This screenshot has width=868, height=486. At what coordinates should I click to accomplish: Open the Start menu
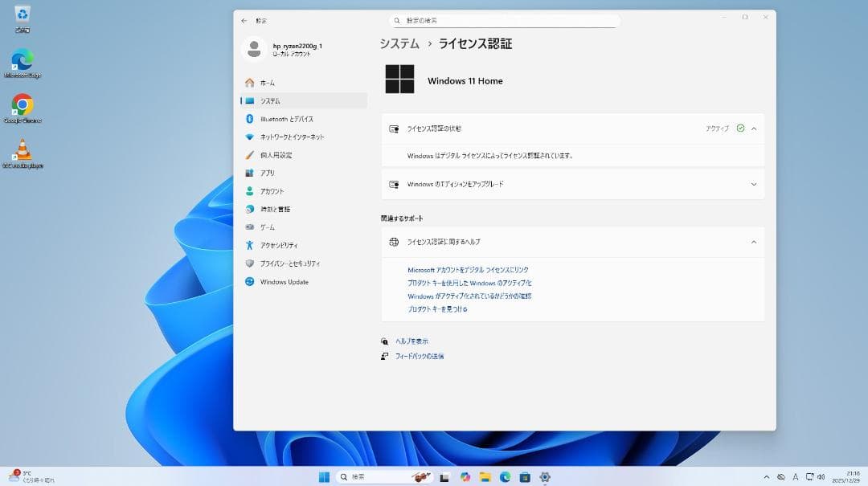[x=324, y=476]
